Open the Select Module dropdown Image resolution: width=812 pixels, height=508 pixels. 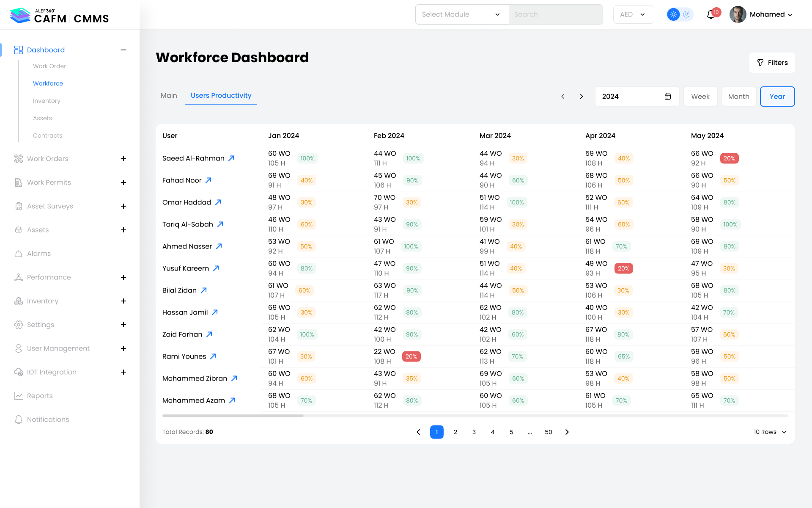[x=462, y=14]
